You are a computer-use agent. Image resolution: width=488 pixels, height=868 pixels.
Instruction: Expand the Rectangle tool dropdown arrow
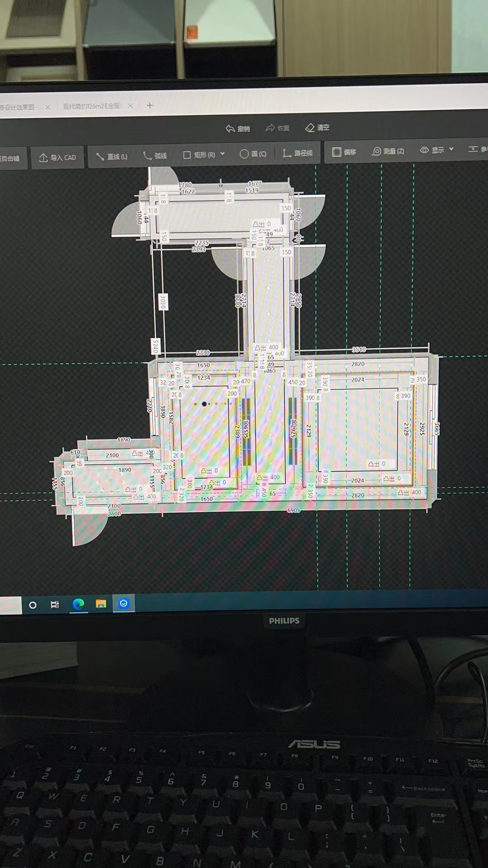click(223, 154)
